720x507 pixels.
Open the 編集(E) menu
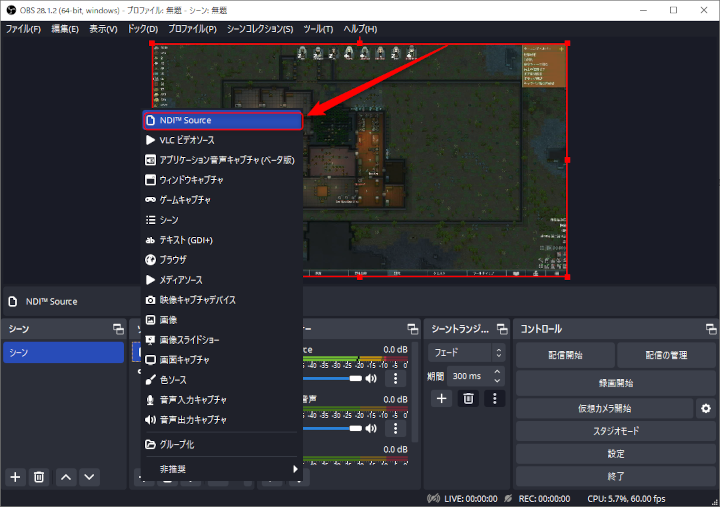coord(65,29)
